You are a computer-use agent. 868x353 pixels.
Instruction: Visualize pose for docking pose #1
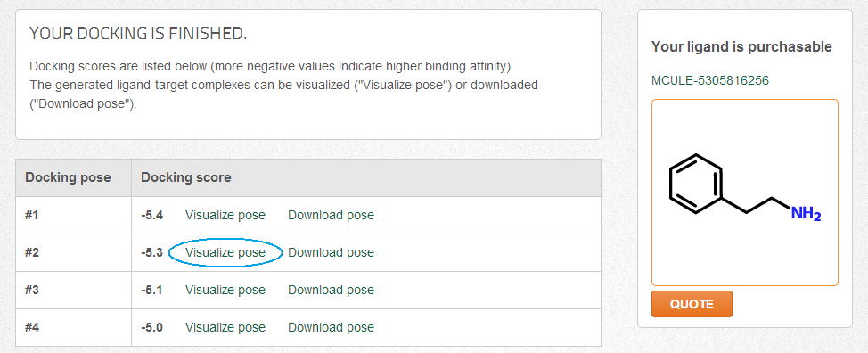(225, 215)
